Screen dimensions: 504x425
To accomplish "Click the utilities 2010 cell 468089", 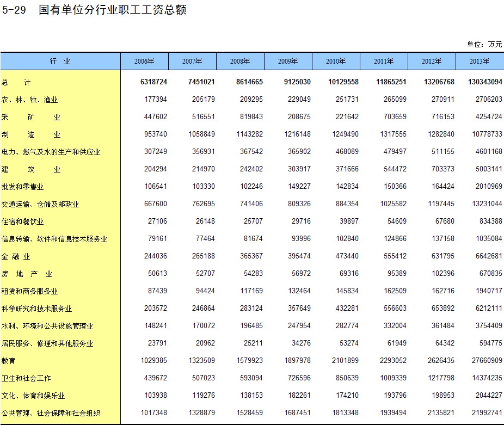I will [347, 151].
